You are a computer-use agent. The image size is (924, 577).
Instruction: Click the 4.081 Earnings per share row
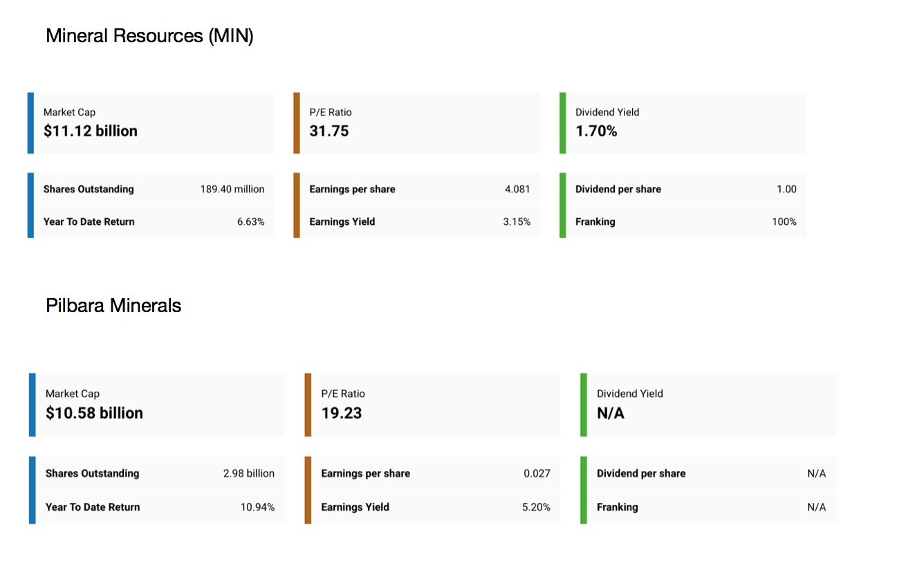(x=420, y=189)
